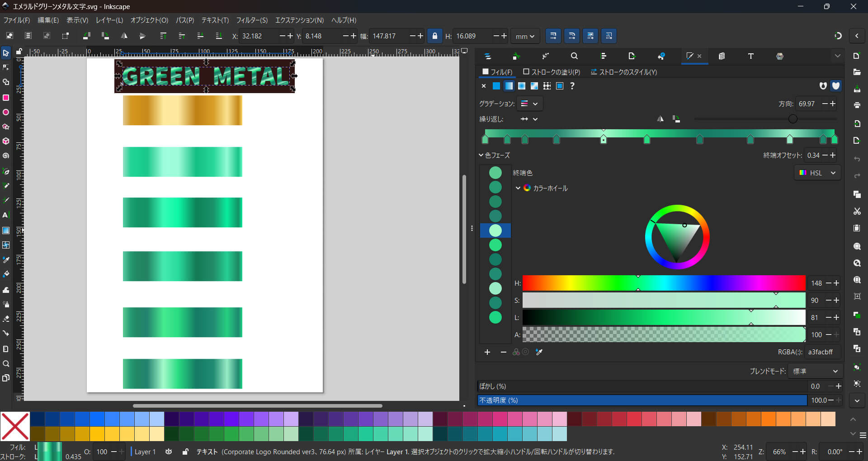
Task: Select the 3D Box tool
Action: [x=6, y=141]
